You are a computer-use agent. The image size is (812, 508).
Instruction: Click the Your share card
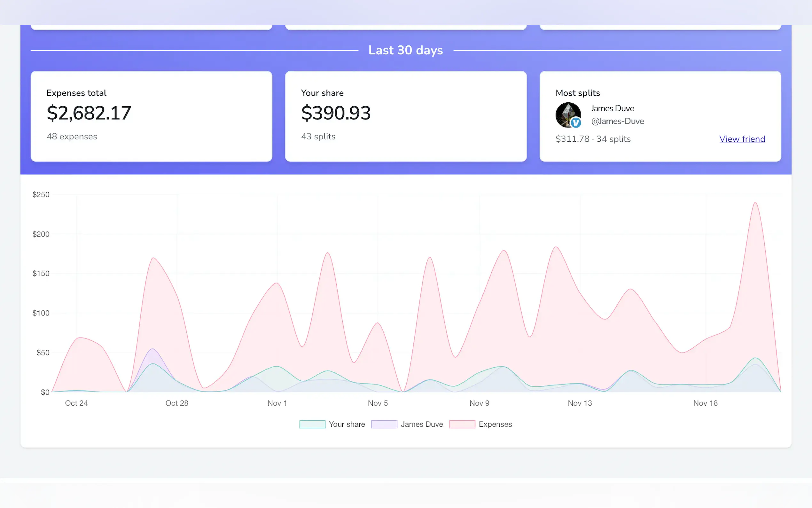[405, 116]
